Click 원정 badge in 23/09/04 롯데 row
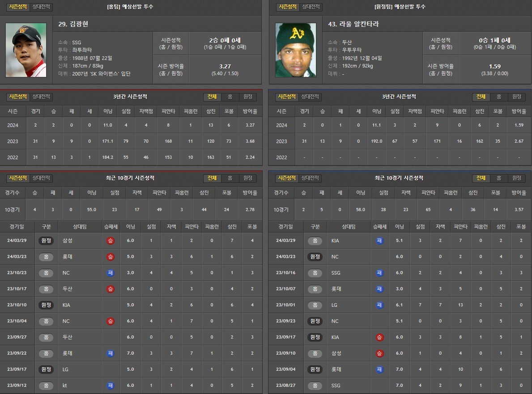Viewport: 532px width, 394px height. (x=315, y=369)
